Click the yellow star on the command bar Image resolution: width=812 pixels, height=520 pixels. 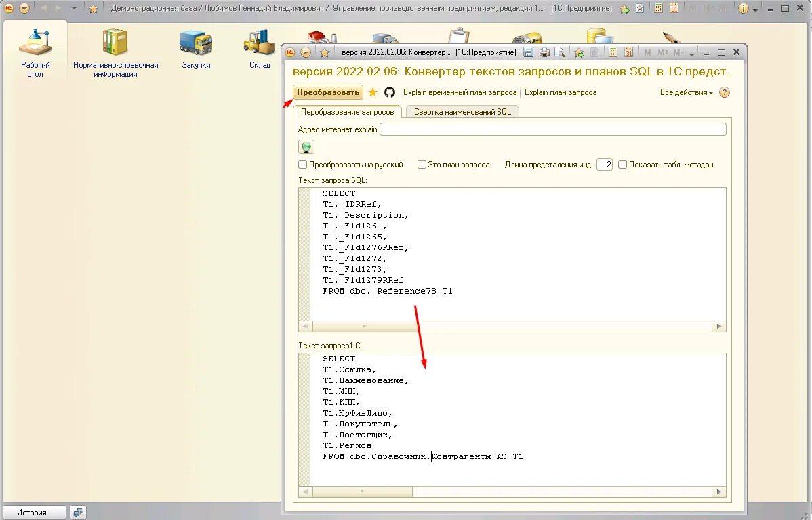[373, 92]
